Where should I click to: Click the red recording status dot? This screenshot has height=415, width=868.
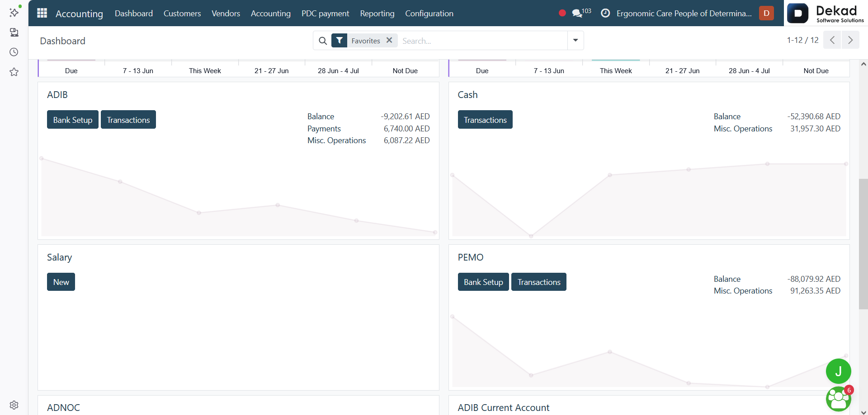pos(562,13)
